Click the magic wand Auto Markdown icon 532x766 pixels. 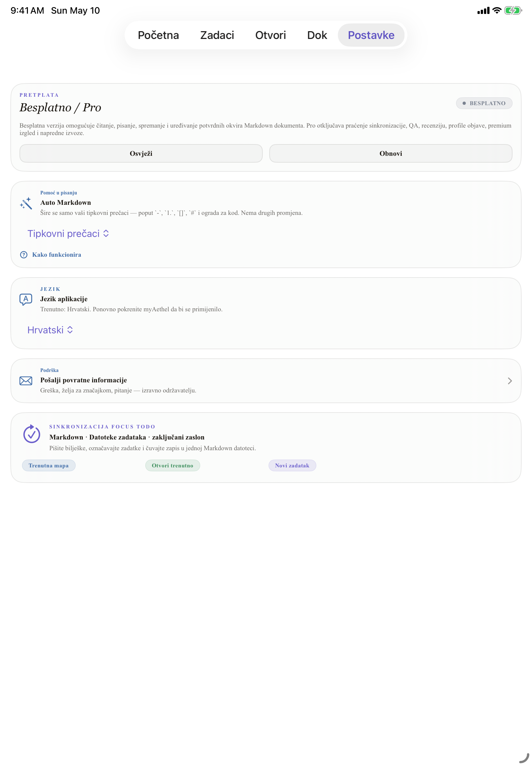[x=26, y=203]
